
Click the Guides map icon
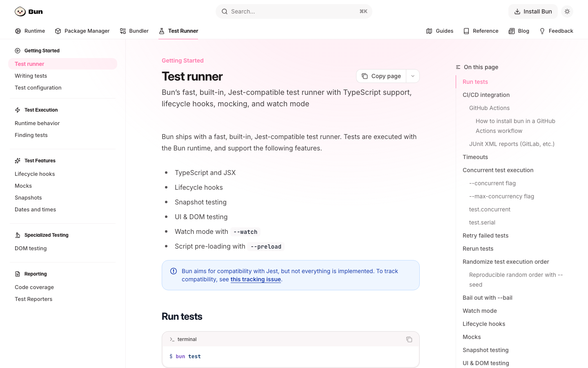pos(429,31)
